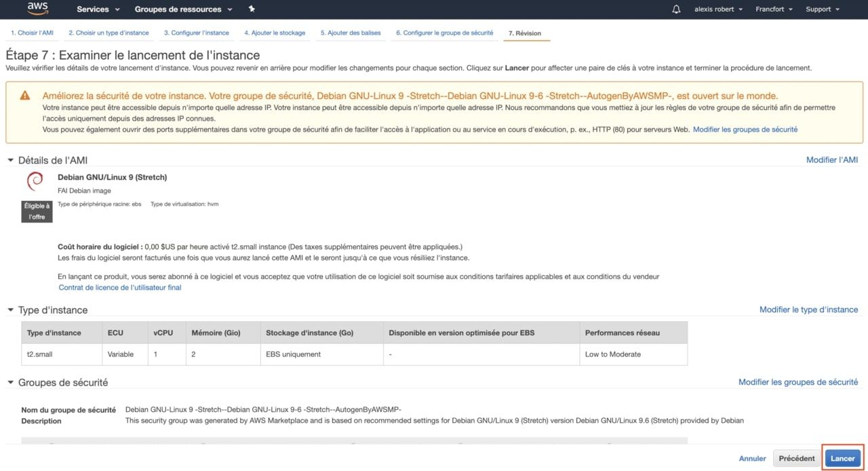
Task: Click the pin shortcut icon in navbar
Action: click(x=252, y=9)
